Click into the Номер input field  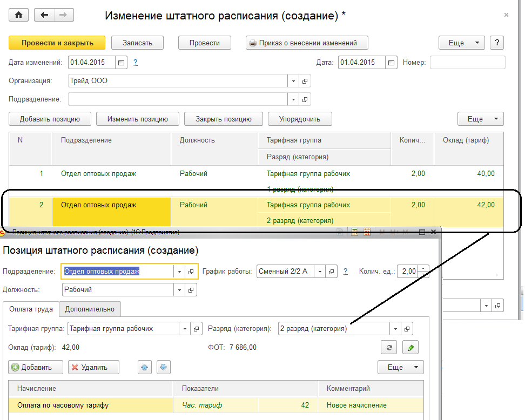467,63
